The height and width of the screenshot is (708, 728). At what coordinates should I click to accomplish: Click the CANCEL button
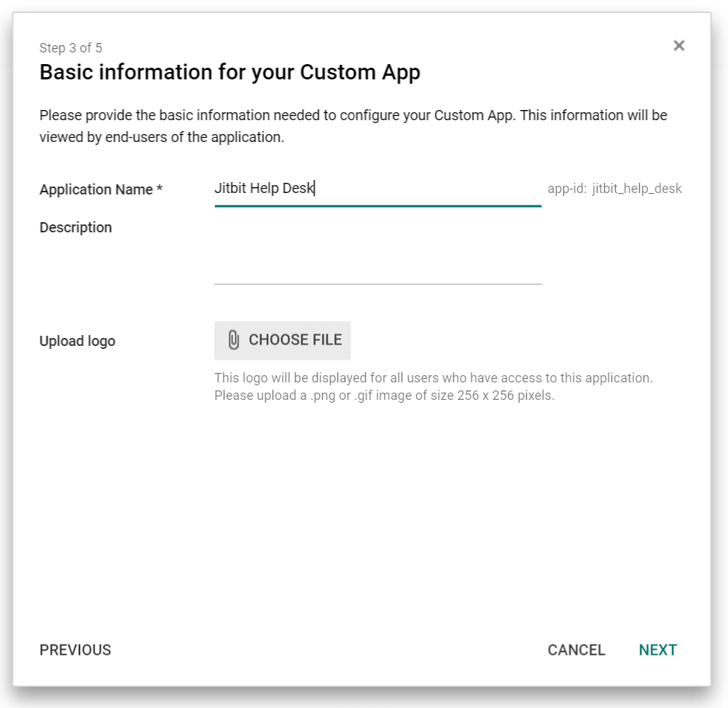coord(576,650)
